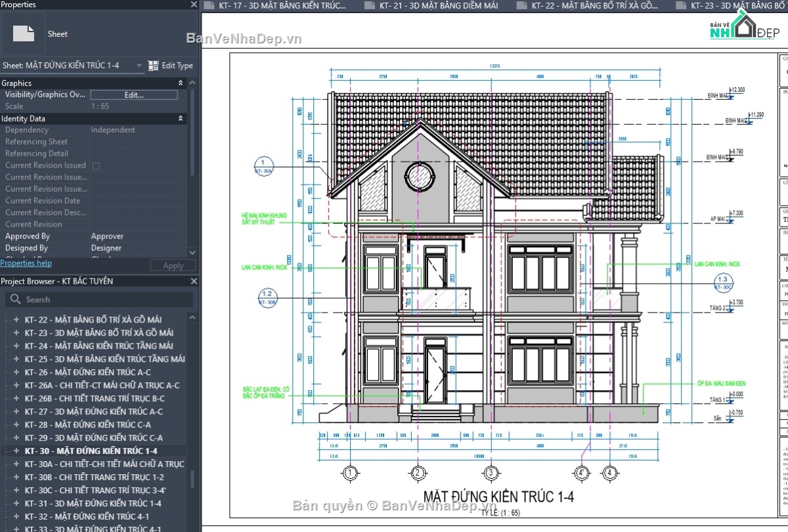Select callout bubble 1.2 KT-30B
This screenshot has width=788, height=532.
[x=267, y=298]
